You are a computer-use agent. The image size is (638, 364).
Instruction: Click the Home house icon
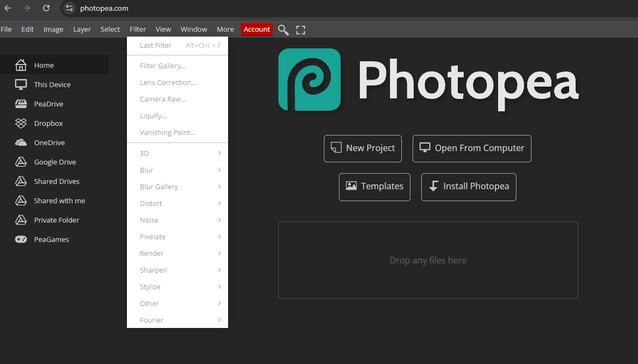pyautogui.click(x=21, y=65)
